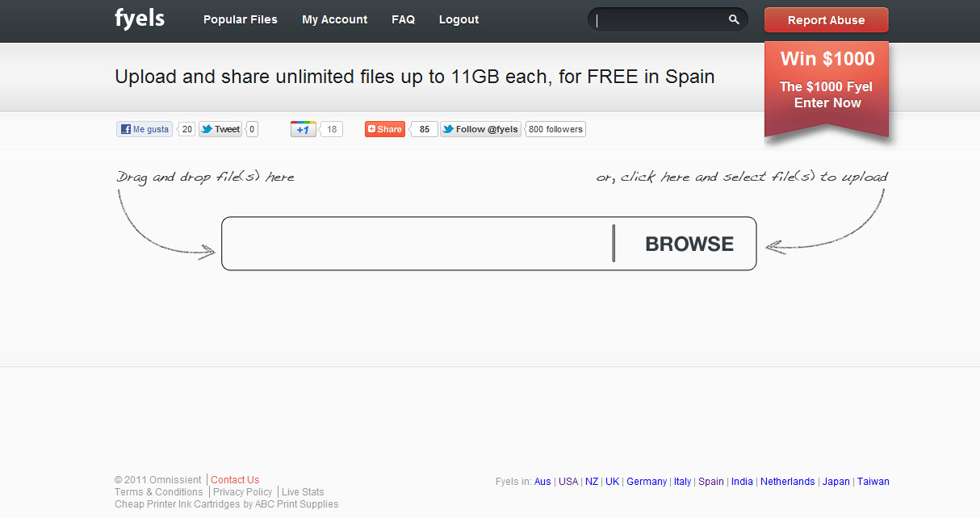Switch to the Germany site
980x518 pixels.
click(647, 482)
